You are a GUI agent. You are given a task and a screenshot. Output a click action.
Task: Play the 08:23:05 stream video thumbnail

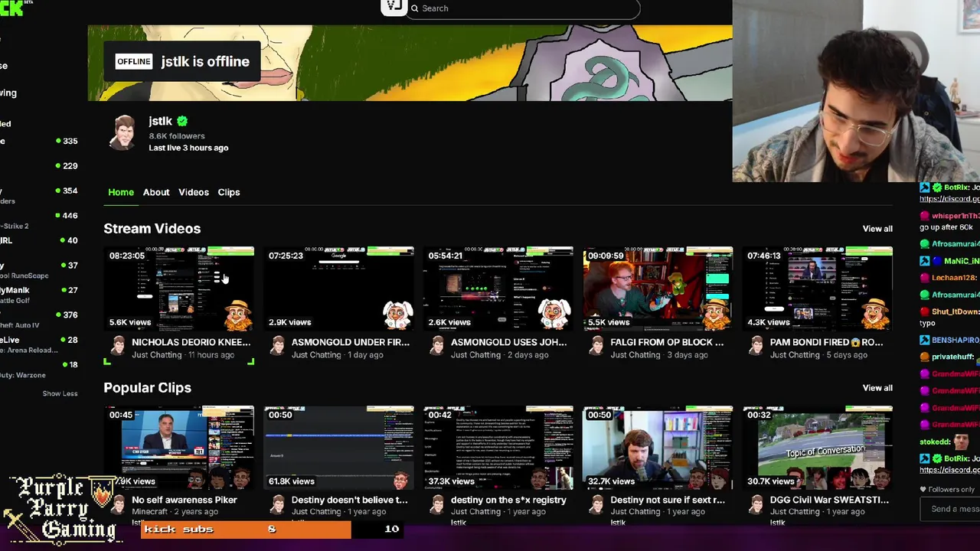[180, 289]
